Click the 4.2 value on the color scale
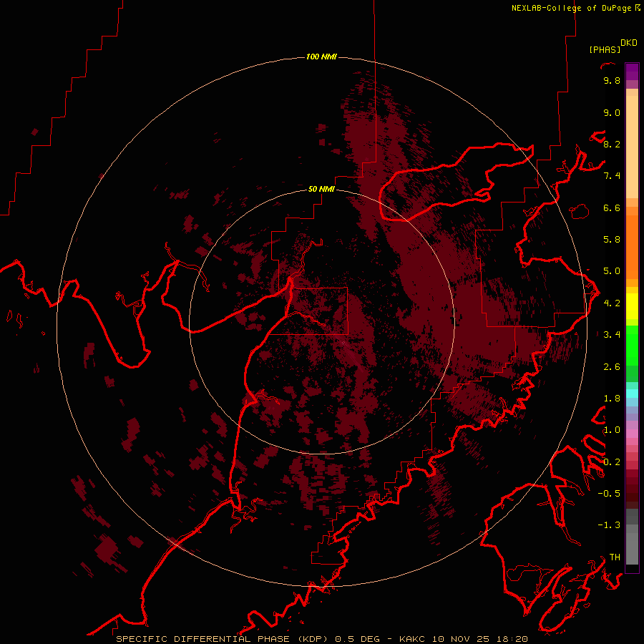 (x=612, y=303)
